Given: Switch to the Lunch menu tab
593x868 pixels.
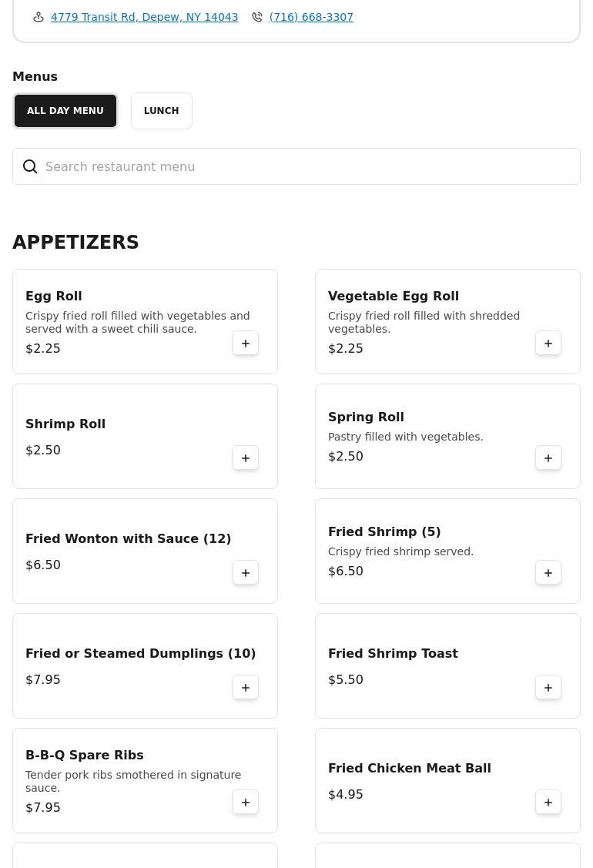Looking at the screenshot, I should click(x=161, y=111).
